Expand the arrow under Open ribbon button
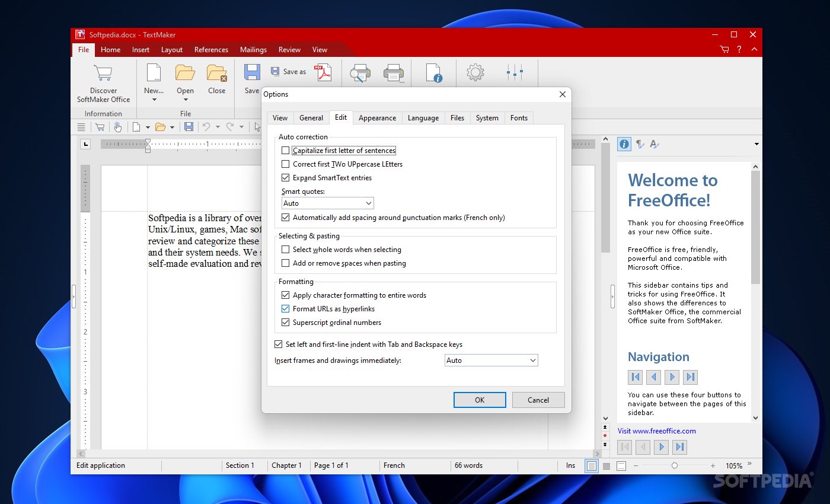Image resolution: width=830 pixels, height=504 pixels. pyautogui.click(x=185, y=100)
